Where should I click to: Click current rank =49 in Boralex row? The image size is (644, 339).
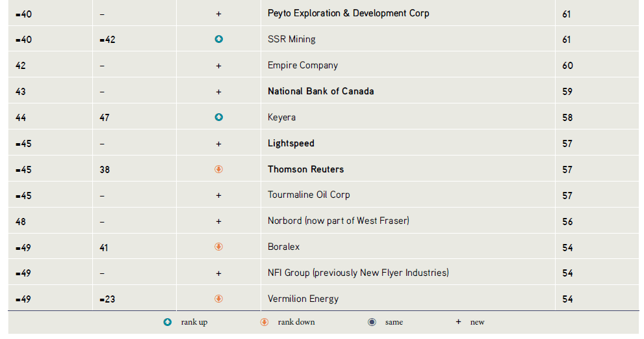pyautogui.click(x=23, y=248)
